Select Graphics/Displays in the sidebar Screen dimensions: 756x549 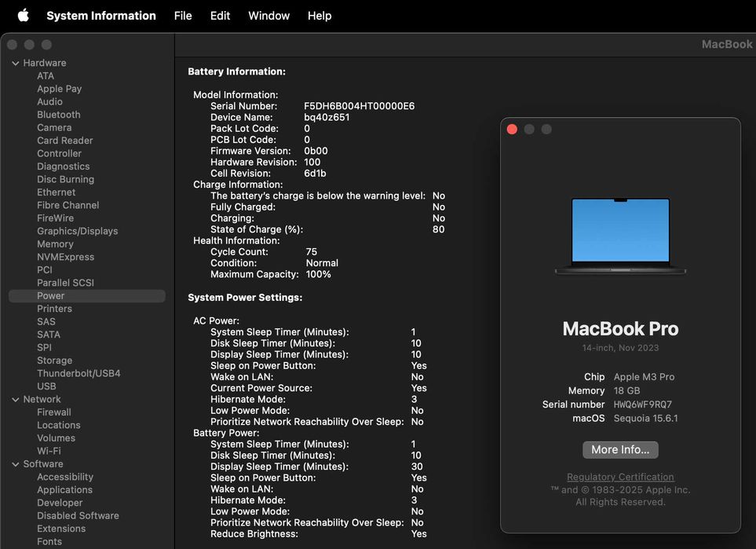tap(77, 231)
